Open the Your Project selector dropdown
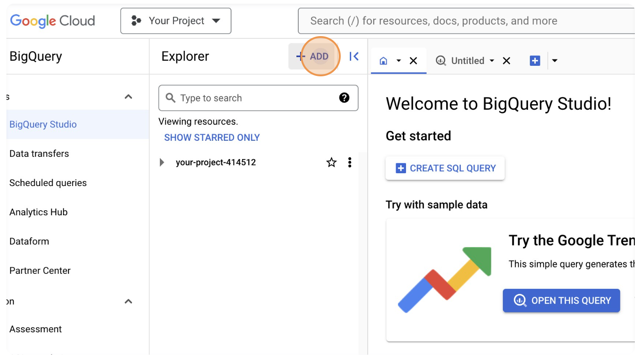This screenshot has width=644, height=362. [176, 21]
